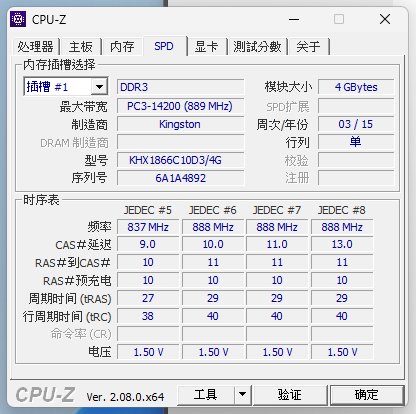Click the 03 / 15 week/year value

(356, 124)
